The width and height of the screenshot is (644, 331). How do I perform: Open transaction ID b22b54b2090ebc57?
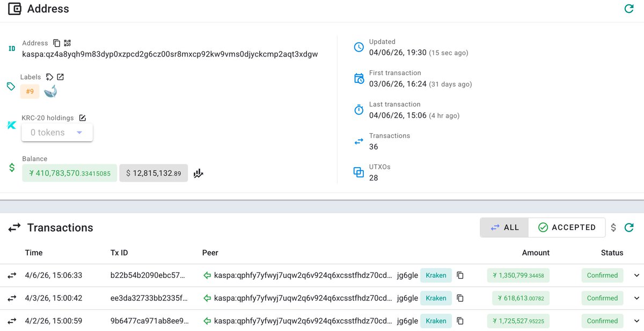click(x=148, y=276)
